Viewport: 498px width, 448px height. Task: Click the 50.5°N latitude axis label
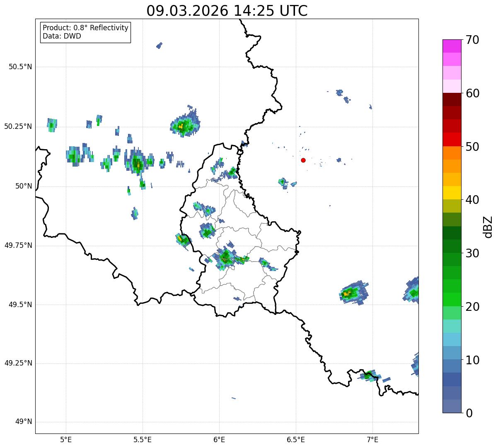pos(20,67)
